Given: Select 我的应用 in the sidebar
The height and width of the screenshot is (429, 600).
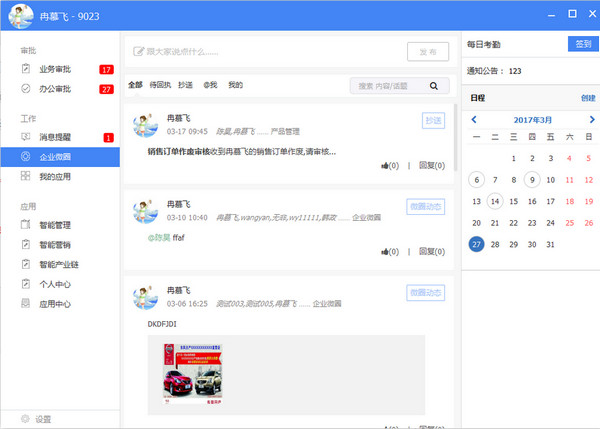Looking at the screenshot, I should (56, 176).
